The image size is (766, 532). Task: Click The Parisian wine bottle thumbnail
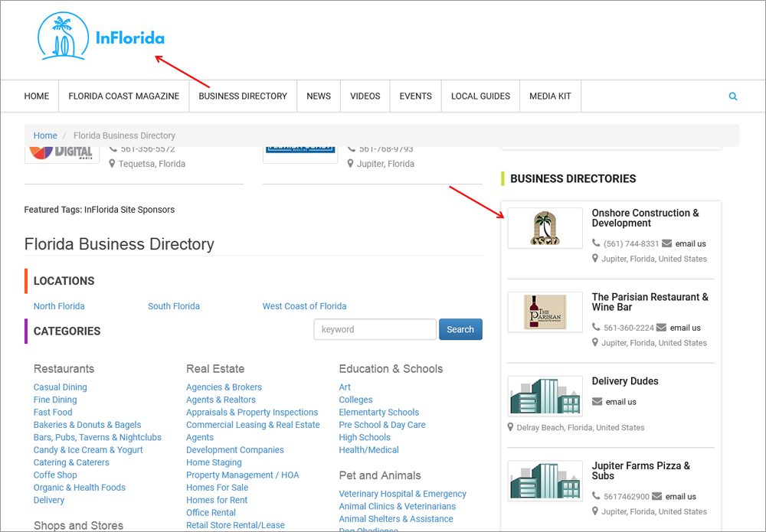click(545, 312)
